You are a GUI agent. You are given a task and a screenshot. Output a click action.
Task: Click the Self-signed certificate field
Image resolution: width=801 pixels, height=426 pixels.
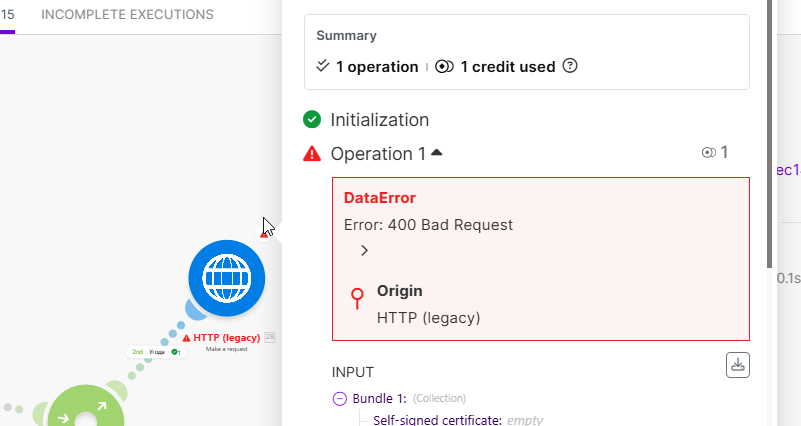coord(438,420)
